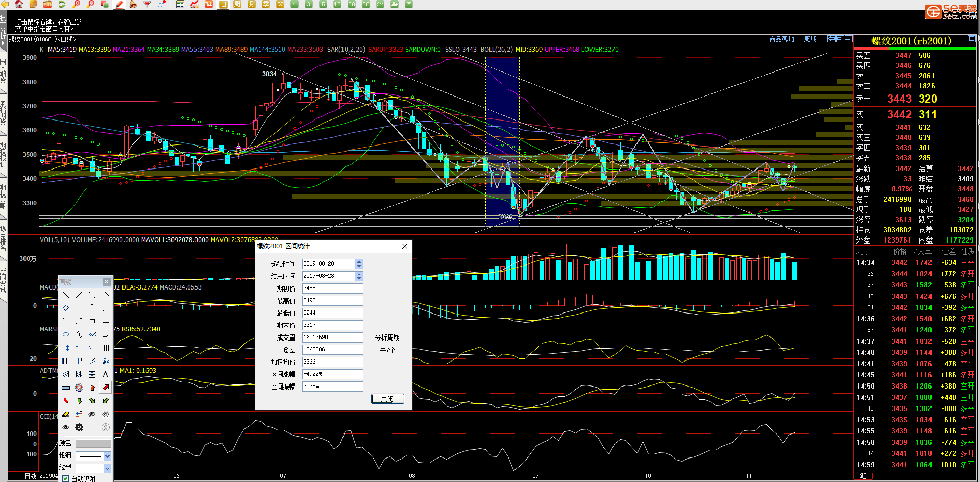Go to the red home icon in toolbar
Screen dimensions: 980x482
[19, 4]
